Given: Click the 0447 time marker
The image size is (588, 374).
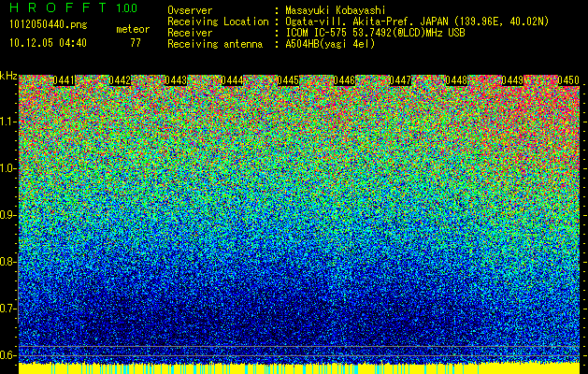Looking at the screenshot, I should point(400,80).
